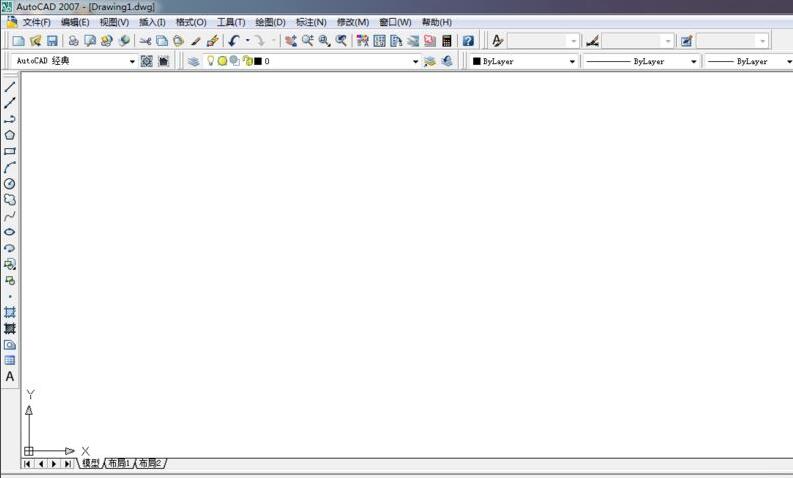This screenshot has height=478, width=793.
Task: Toggle the layer lock padlock icon
Action: 246,61
